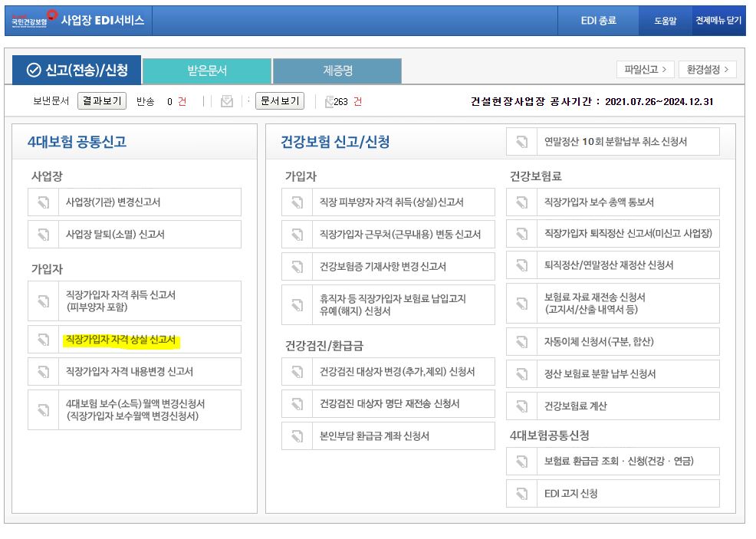Screen dimensions: 756x539
Task: Click document icon beside 본인부담 환급금 계좌 신청서
Action: [297, 436]
